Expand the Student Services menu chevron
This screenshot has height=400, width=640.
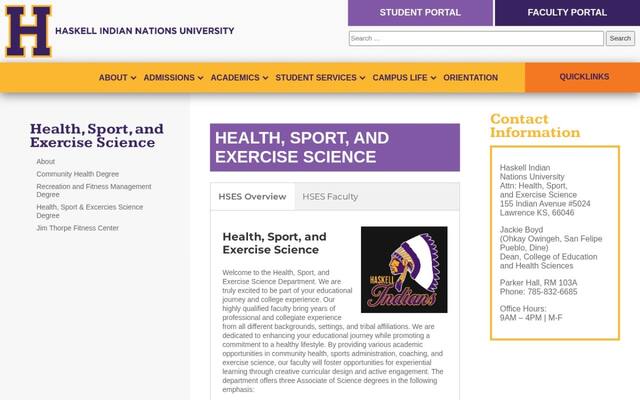click(362, 78)
